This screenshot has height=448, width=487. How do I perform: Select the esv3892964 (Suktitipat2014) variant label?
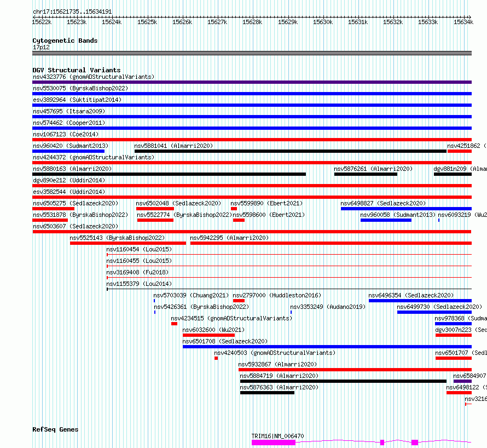tap(77, 100)
